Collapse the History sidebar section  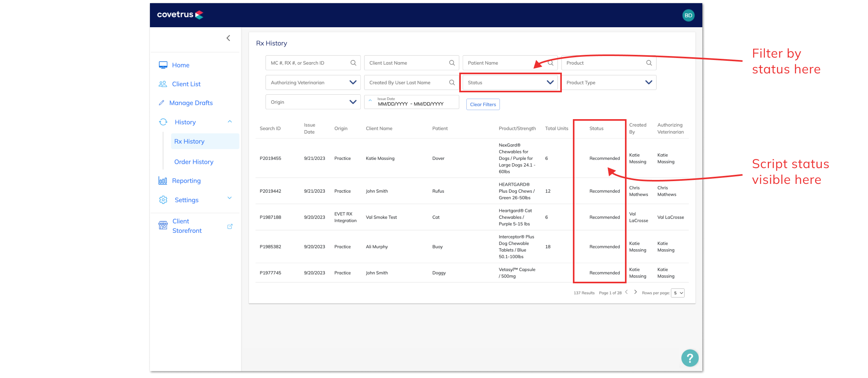230,122
